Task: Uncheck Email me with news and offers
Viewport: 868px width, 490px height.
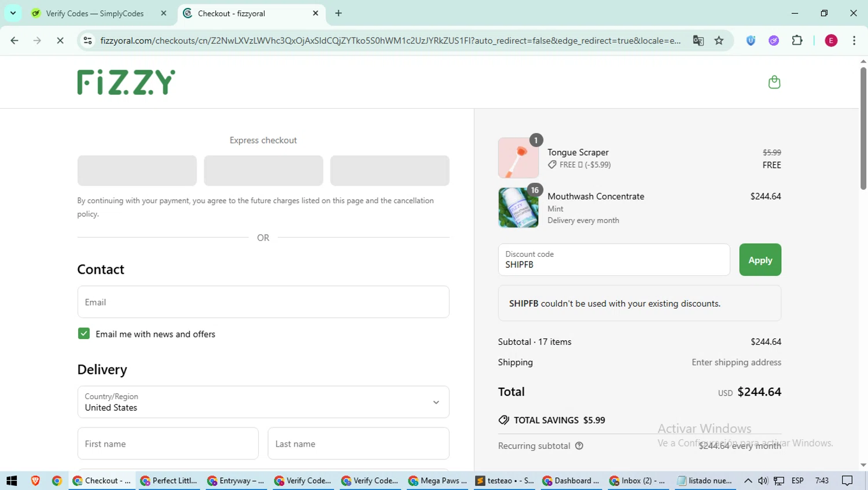Action: [84, 334]
